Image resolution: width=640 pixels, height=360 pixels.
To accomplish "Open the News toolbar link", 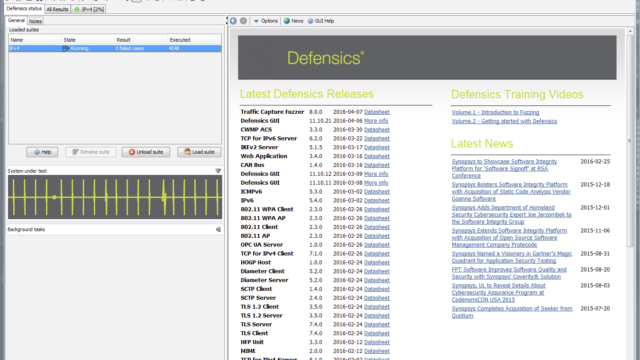I will tap(293, 21).
